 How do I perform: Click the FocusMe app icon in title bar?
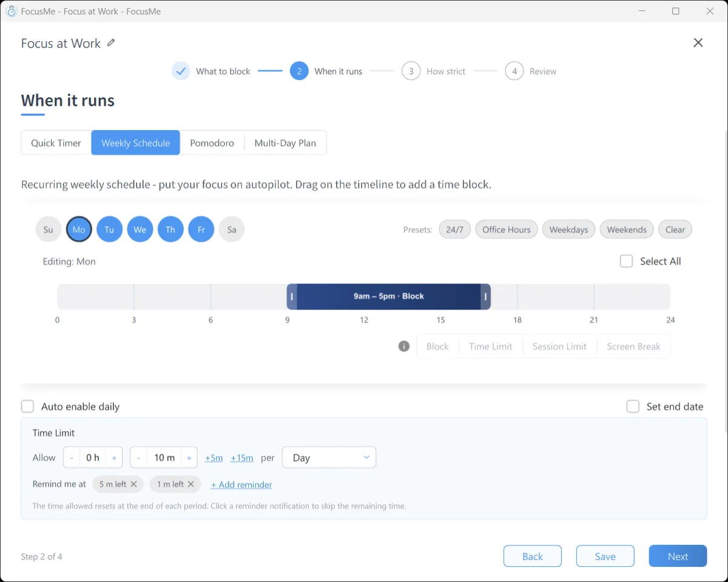coord(11,11)
